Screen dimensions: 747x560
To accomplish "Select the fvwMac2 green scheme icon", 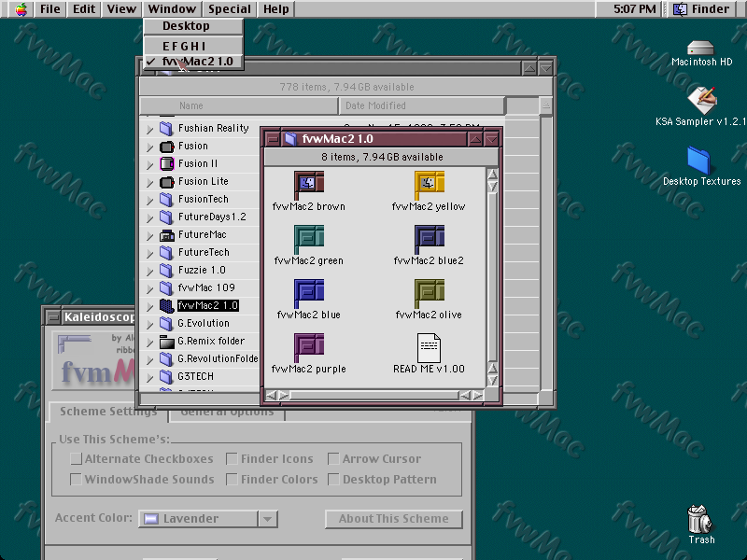I will (x=309, y=239).
